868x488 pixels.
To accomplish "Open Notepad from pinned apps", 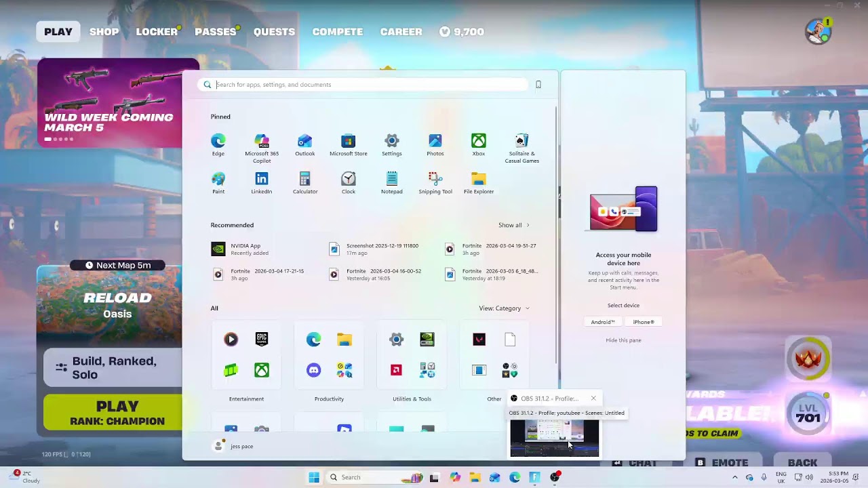I will point(391,182).
